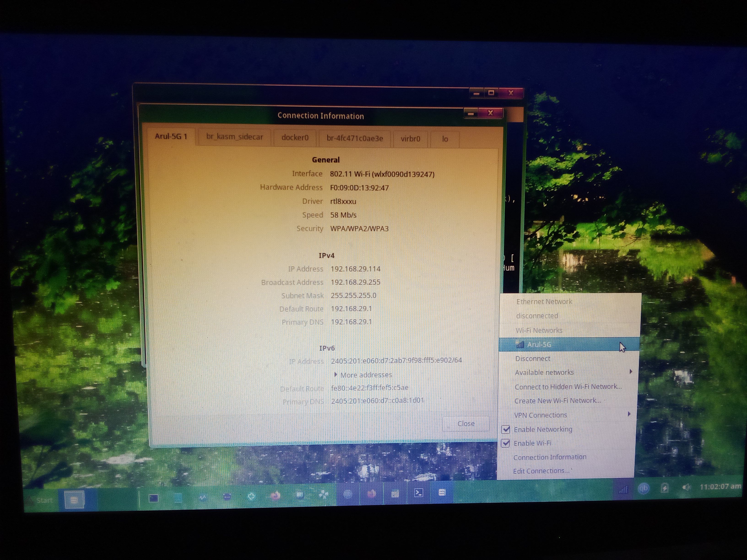Image resolution: width=747 pixels, height=560 pixels.
Task: Open the teal circular sync-arrows icon
Action: tap(251, 497)
